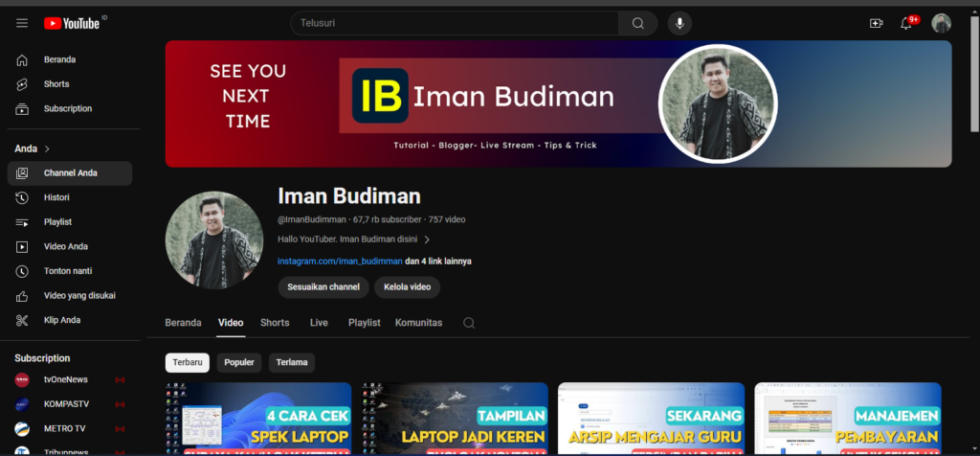Click the page vertical scrollbar

(974, 74)
